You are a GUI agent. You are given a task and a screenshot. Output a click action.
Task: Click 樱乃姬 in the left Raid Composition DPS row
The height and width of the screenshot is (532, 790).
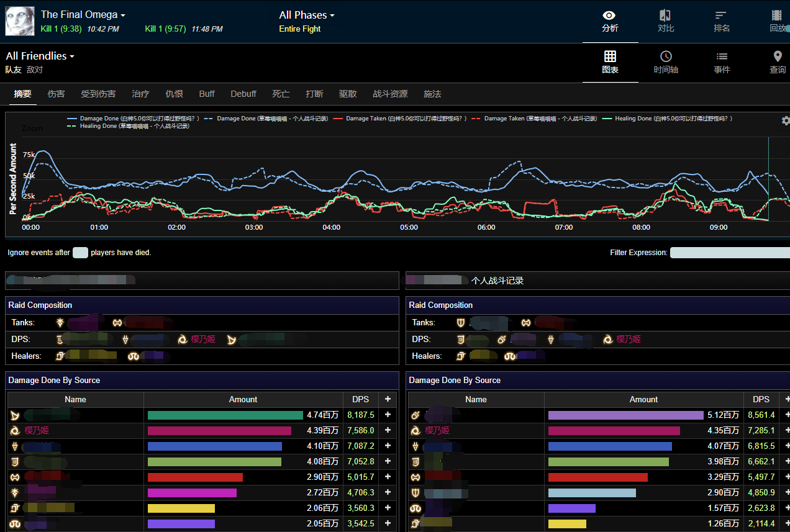tap(202, 339)
